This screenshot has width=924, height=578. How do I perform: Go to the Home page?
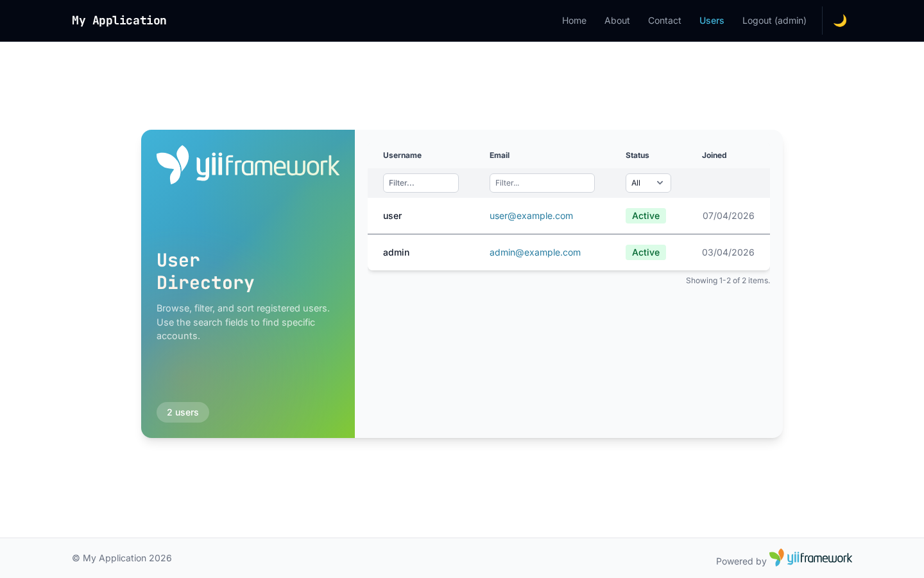pos(574,20)
